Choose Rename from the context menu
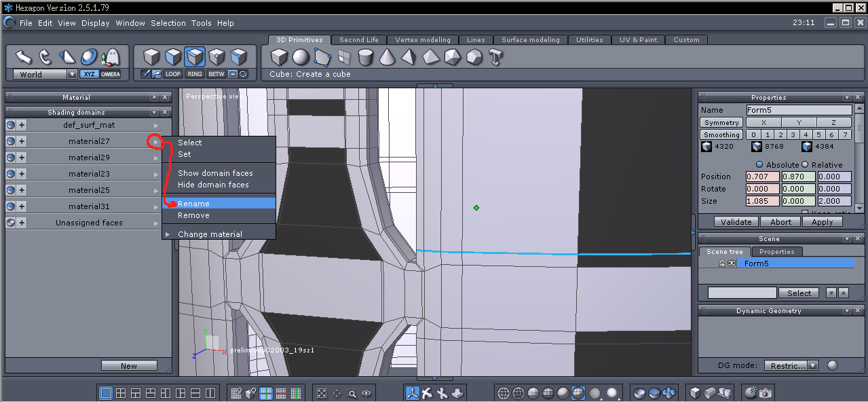868x402 pixels. coord(219,203)
